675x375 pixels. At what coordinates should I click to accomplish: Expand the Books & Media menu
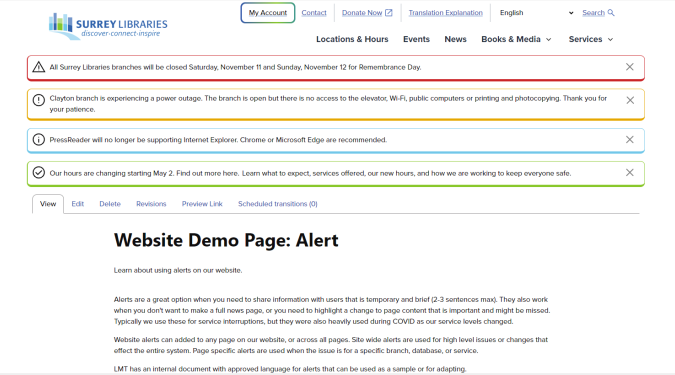(516, 39)
